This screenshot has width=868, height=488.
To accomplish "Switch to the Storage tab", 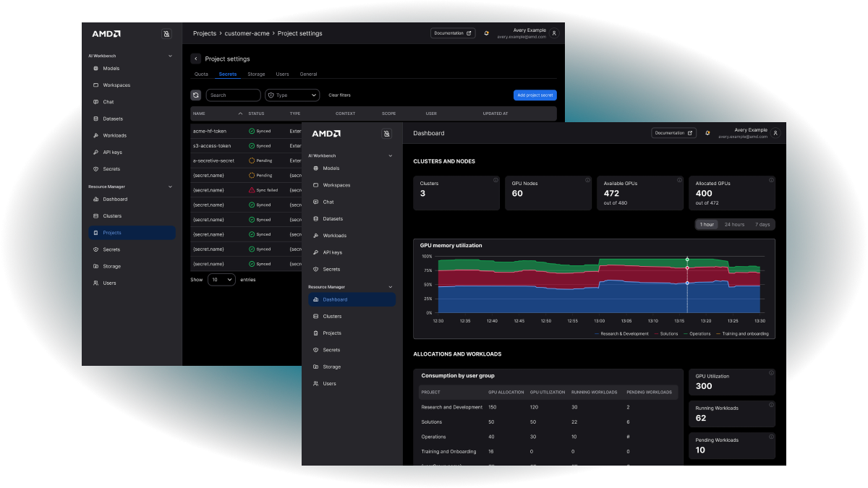I will (256, 74).
